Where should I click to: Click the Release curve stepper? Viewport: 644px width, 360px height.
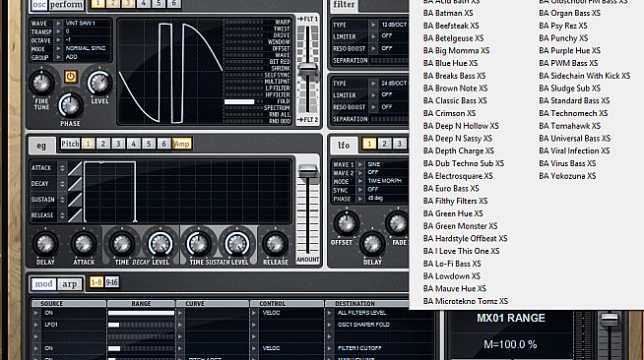pos(62,215)
